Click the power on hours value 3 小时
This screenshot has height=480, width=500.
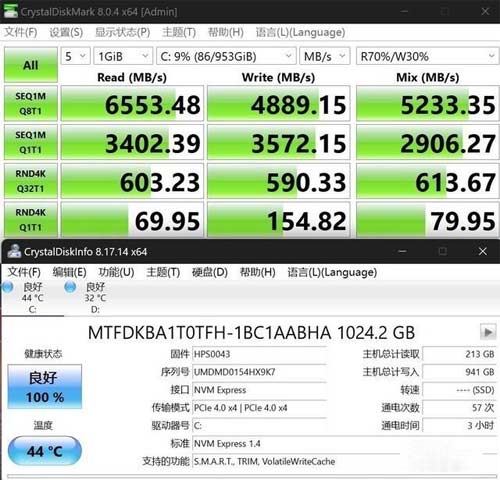[459, 426]
